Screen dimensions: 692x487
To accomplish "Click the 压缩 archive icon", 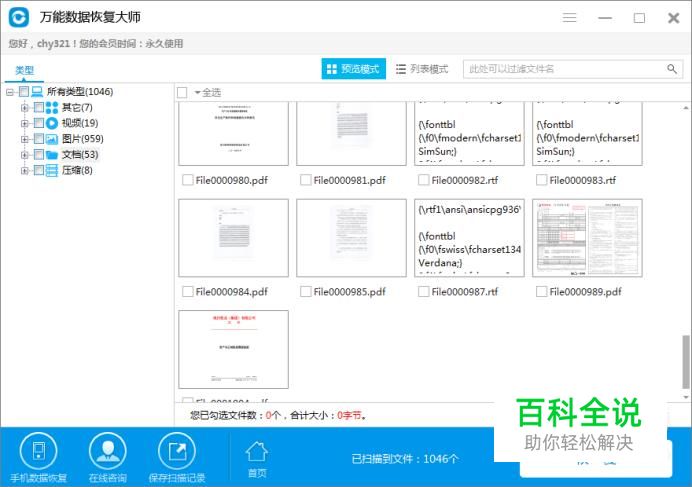I will point(52,170).
